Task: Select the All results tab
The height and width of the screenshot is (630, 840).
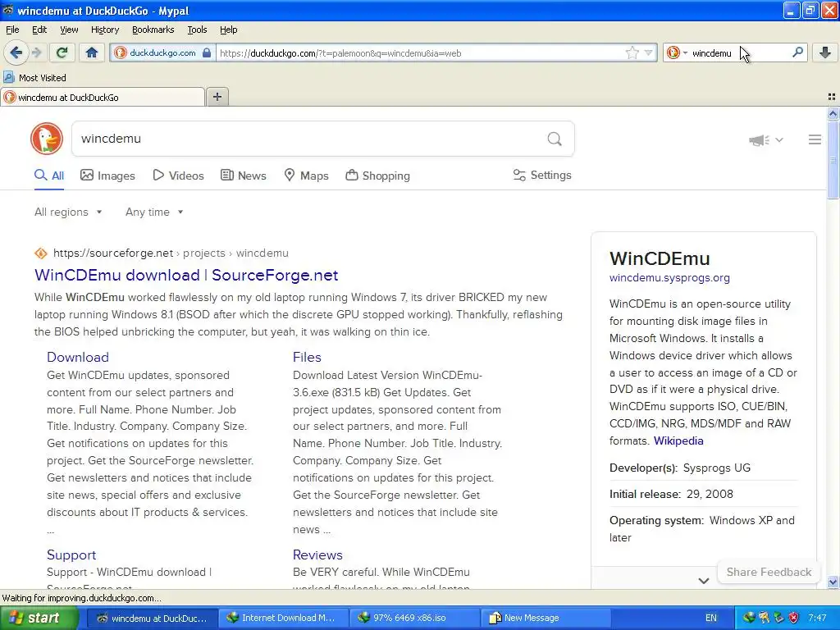Action: pos(49,176)
